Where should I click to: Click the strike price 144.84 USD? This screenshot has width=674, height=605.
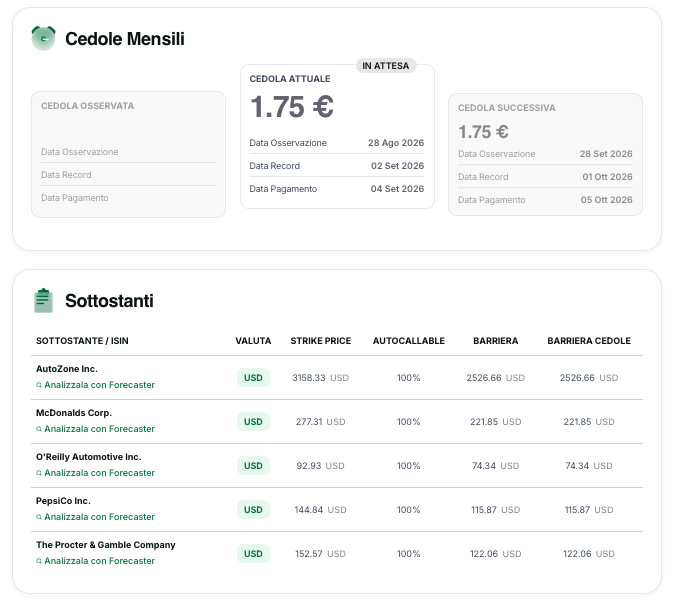point(320,510)
